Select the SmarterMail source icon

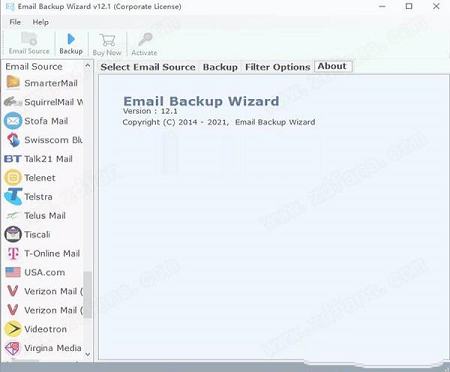pos(13,82)
